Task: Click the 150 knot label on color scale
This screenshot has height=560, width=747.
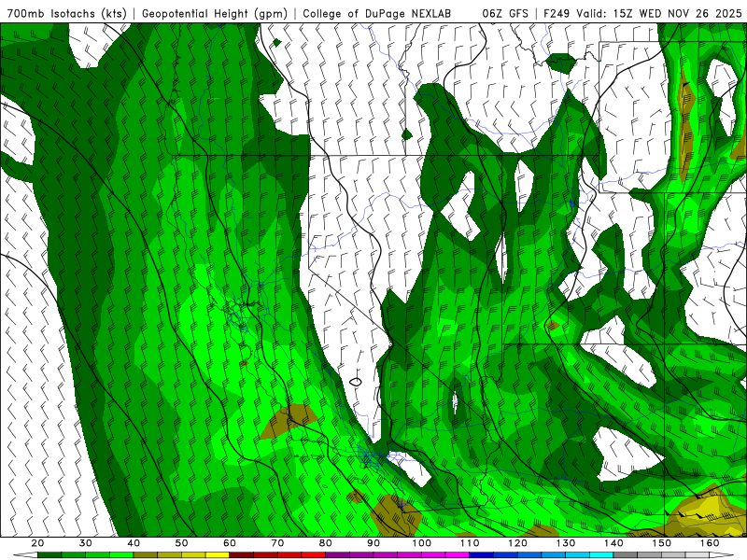Action: (662, 543)
